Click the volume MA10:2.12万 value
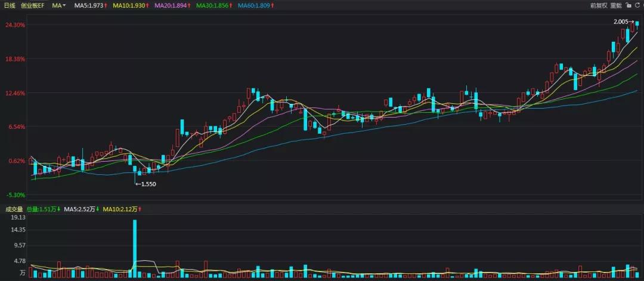644x281 pixels. coord(123,209)
